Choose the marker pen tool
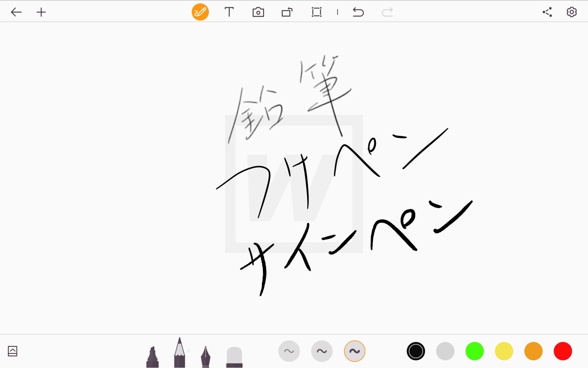Image resolution: width=588 pixels, height=368 pixels. click(x=153, y=357)
